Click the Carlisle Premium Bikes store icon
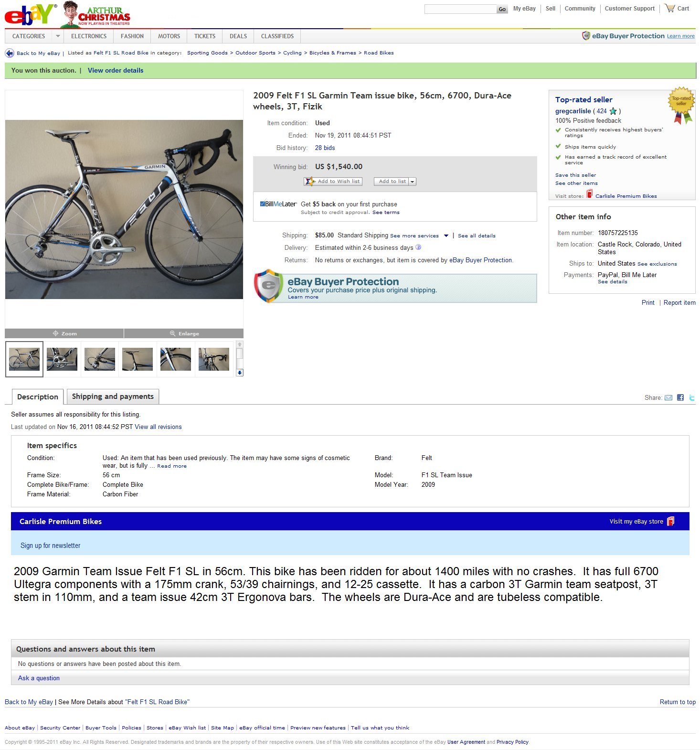This screenshot has height=750, width=700. point(589,194)
